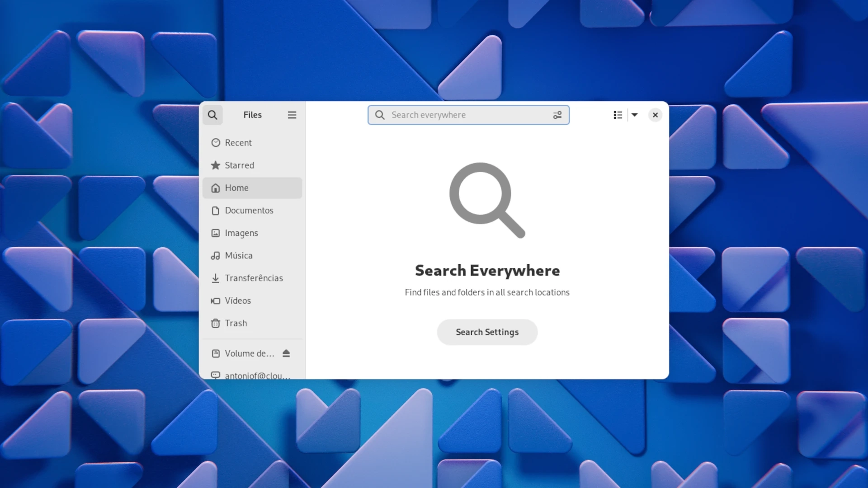Click the Recent sidebar item
The width and height of the screenshot is (868, 488).
pyautogui.click(x=238, y=142)
